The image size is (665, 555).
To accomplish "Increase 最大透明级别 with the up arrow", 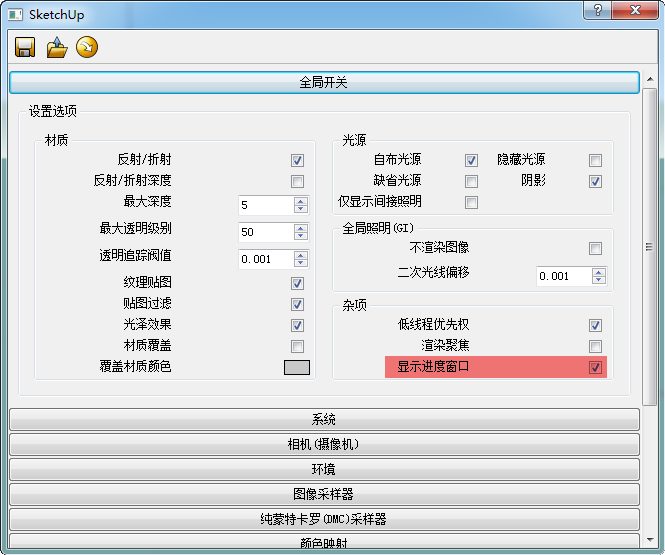I will coord(301,228).
